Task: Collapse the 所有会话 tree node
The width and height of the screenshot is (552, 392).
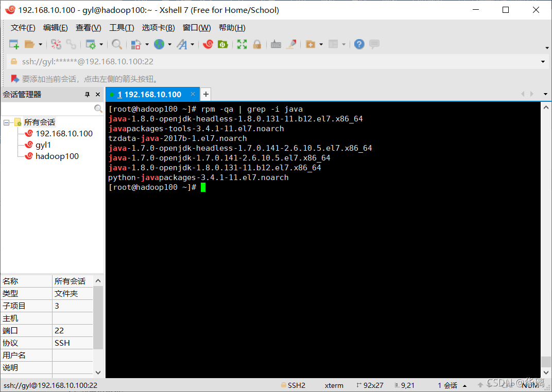Action: pos(6,123)
